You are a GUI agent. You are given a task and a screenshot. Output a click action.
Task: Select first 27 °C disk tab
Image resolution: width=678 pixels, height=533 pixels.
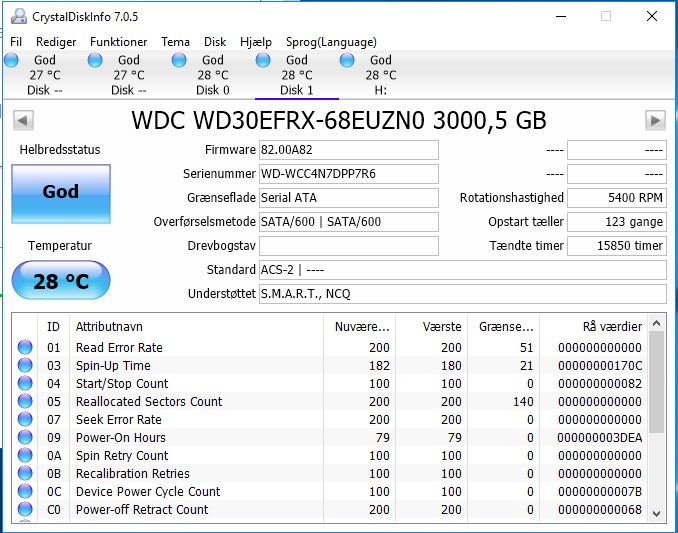(45, 75)
